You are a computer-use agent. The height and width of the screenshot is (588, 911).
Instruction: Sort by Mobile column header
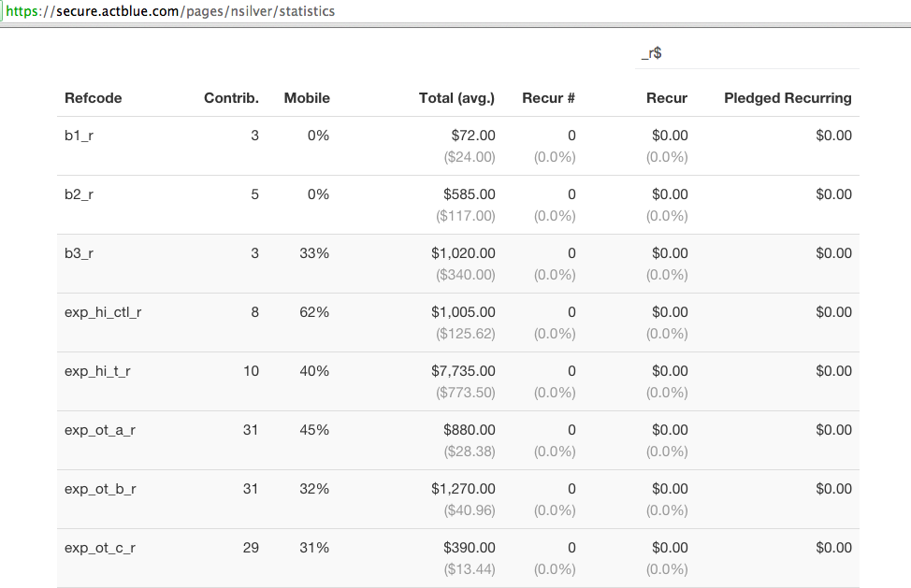[307, 98]
